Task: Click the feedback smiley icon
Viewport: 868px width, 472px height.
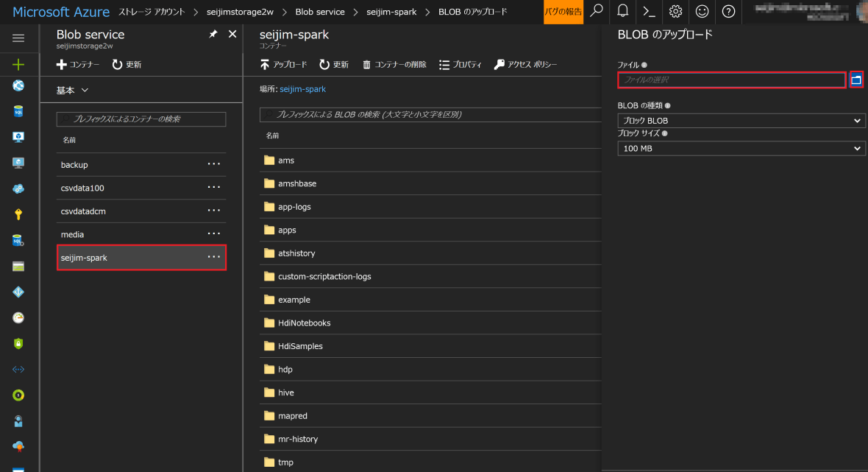Action: (702, 12)
